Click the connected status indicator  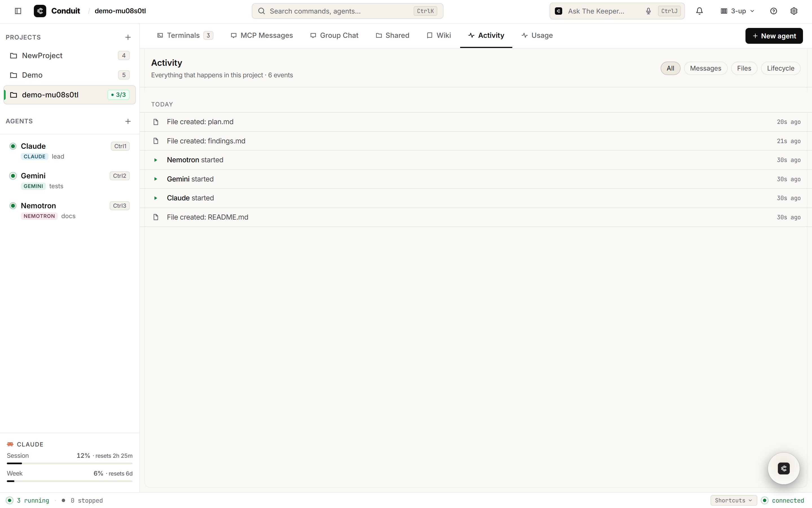click(782, 500)
